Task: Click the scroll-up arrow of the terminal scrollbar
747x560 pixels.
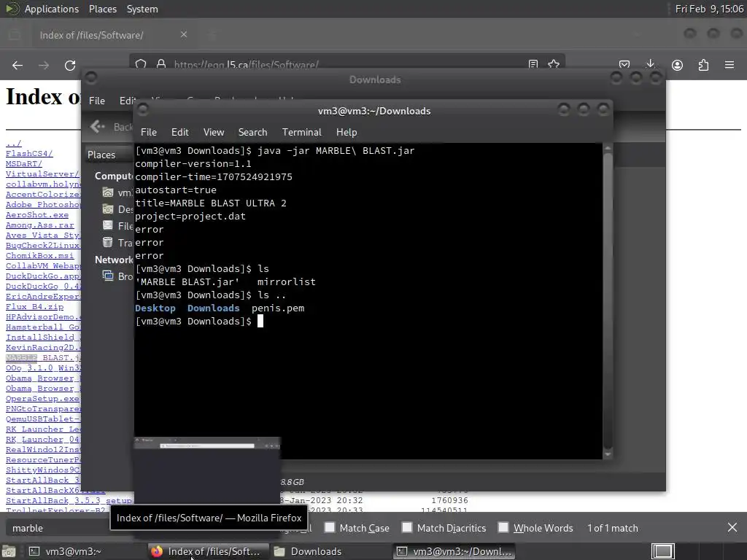Action: 608,148
